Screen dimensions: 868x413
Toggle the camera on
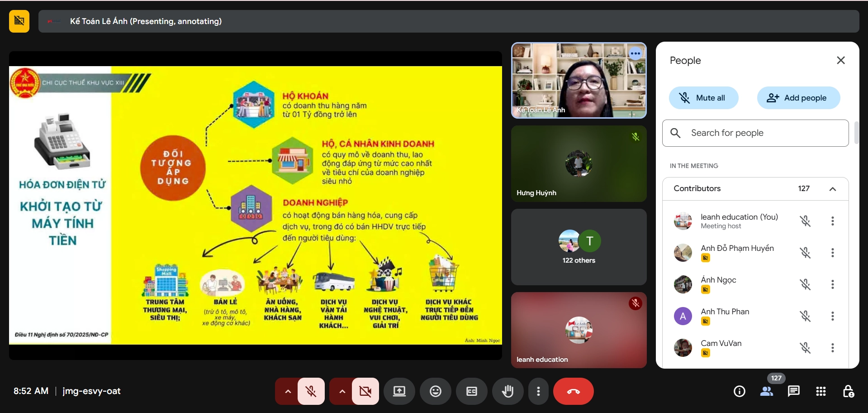coord(365,391)
